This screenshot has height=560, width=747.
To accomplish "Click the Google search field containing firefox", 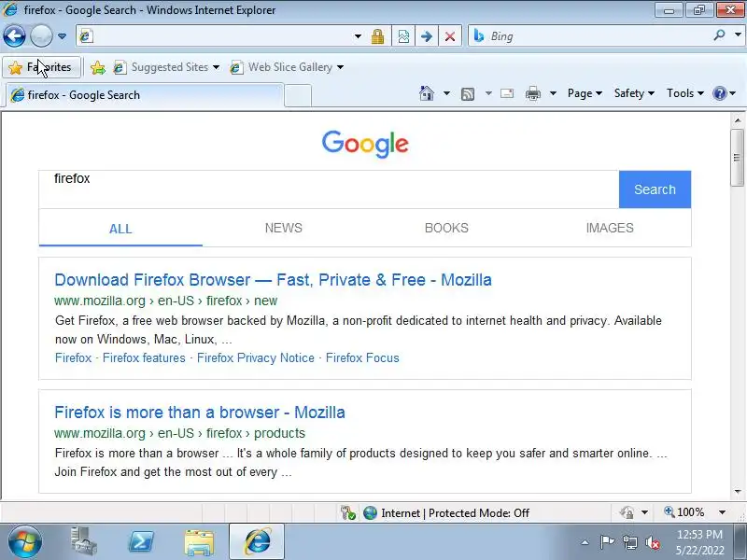I will coord(329,189).
